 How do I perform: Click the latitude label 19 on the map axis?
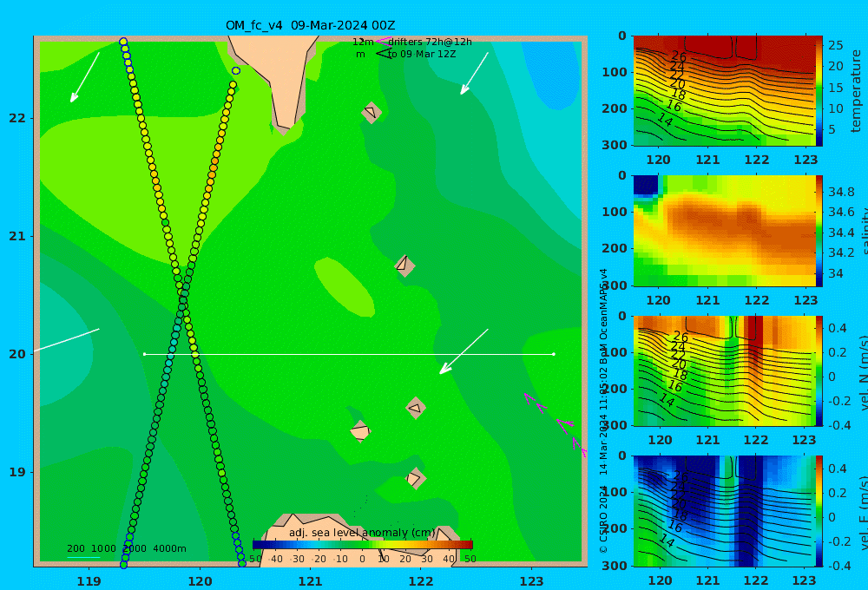pos(17,472)
